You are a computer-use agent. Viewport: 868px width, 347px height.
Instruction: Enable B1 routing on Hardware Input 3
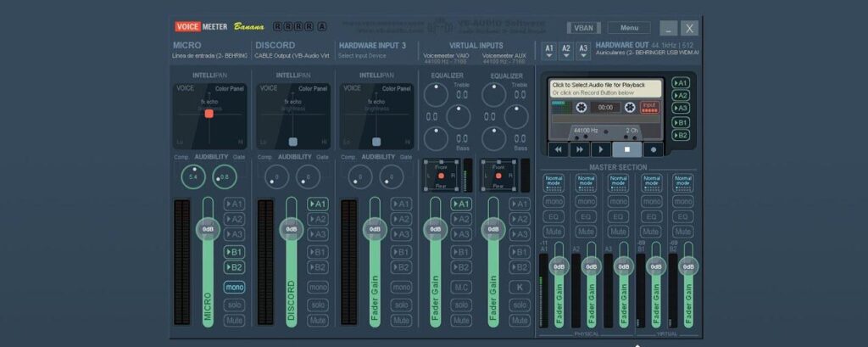pos(401,252)
